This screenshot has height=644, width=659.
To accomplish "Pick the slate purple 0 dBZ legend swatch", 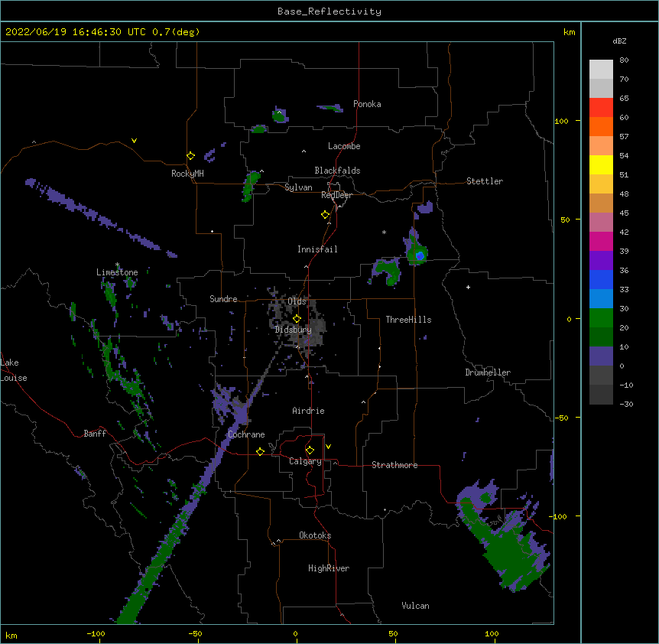I will [x=601, y=356].
